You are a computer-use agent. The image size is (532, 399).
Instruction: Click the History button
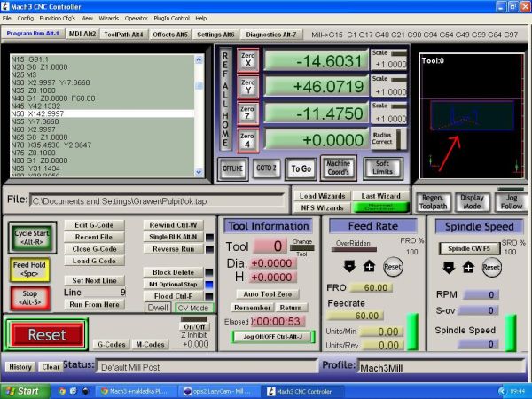20,367
